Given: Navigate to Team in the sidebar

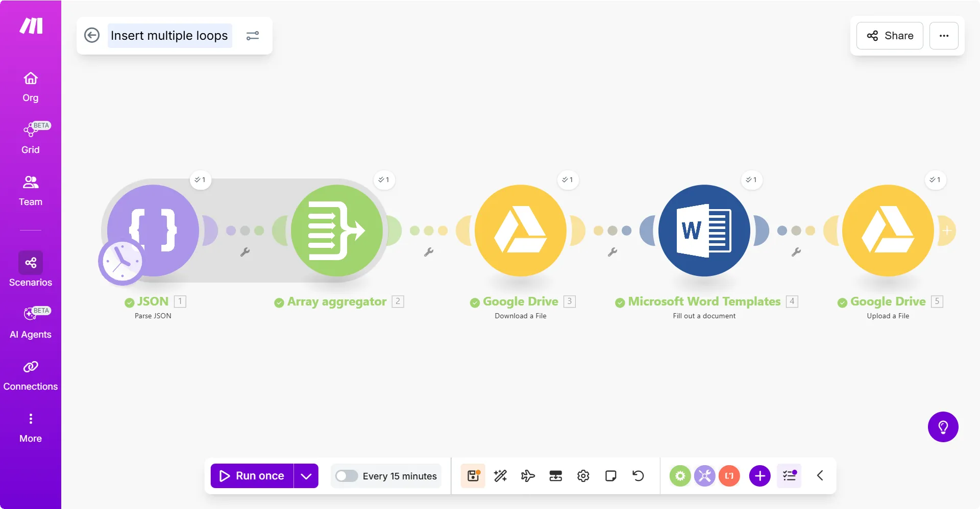Looking at the screenshot, I should tap(31, 191).
